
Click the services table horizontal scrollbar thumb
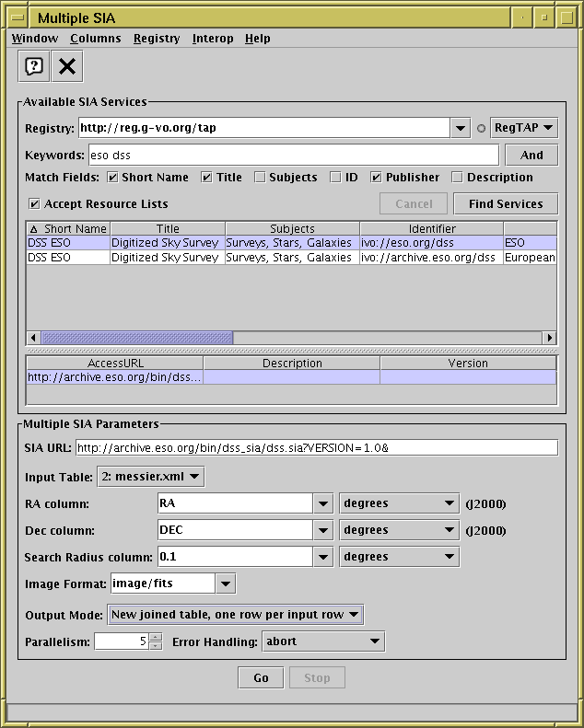(136, 338)
